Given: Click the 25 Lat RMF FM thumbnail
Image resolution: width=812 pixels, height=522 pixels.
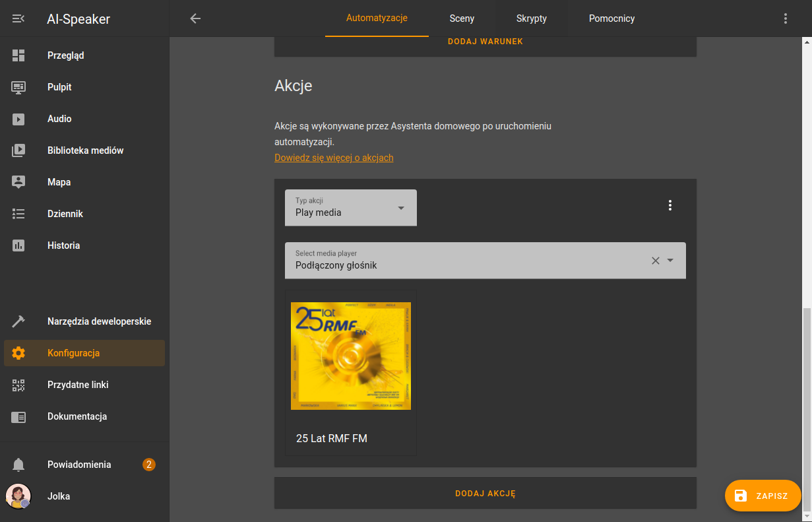Looking at the screenshot, I should tap(351, 356).
